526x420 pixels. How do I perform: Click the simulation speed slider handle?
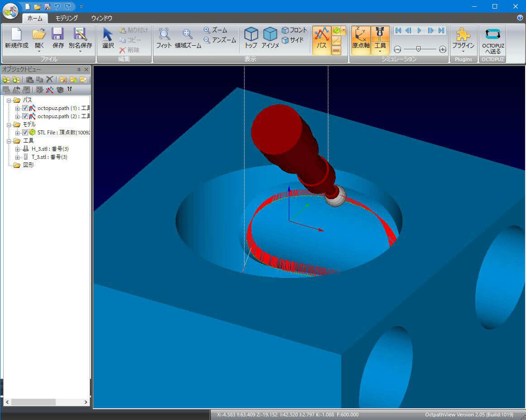[x=419, y=49]
